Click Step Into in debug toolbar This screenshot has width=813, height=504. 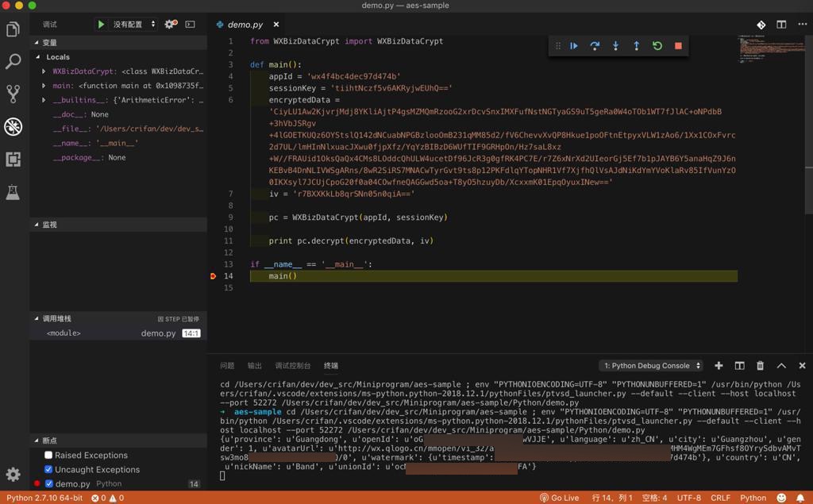coord(615,46)
